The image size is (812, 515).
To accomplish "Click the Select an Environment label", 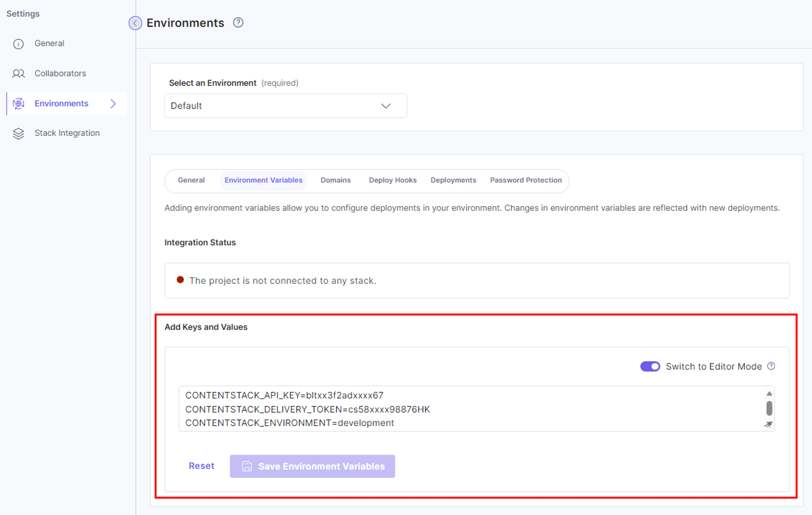I will click(x=213, y=83).
